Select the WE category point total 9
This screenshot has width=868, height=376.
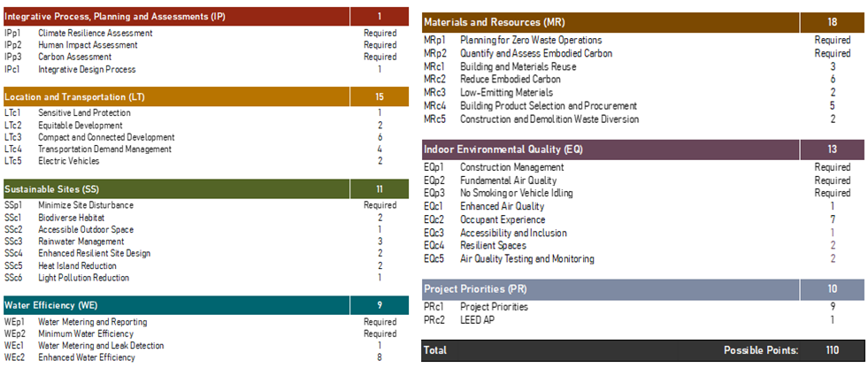(x=380, y=305)
